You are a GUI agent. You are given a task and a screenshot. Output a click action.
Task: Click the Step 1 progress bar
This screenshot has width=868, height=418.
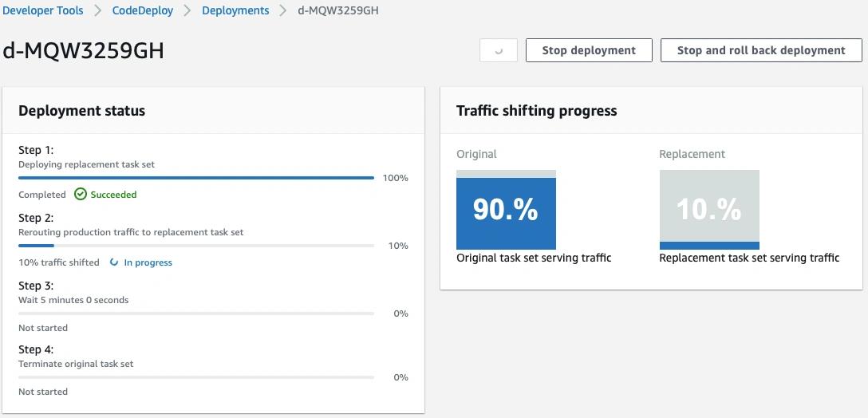pos(196,178)
